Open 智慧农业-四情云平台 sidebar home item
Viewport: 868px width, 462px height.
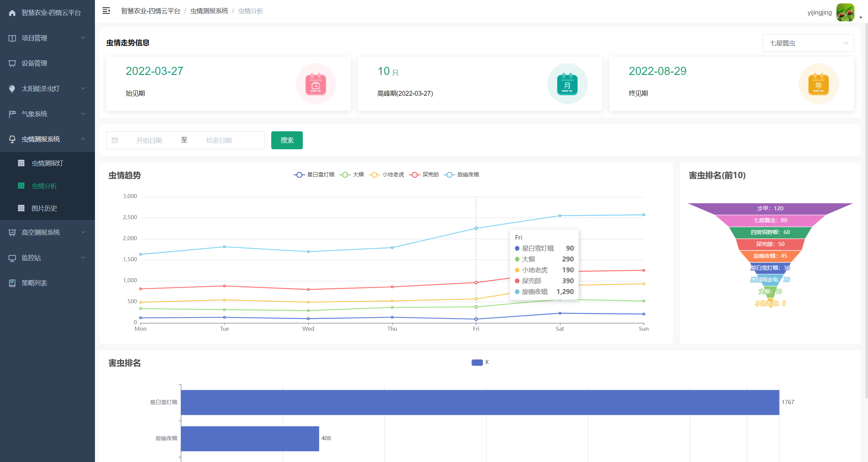pyautogui.click(x=47, y=13)
